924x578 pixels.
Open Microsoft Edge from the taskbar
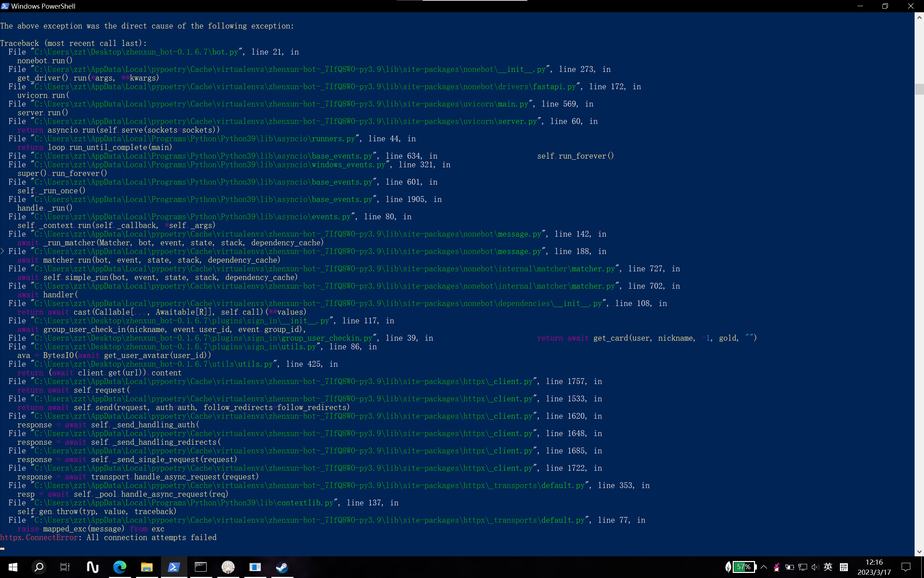120,567
